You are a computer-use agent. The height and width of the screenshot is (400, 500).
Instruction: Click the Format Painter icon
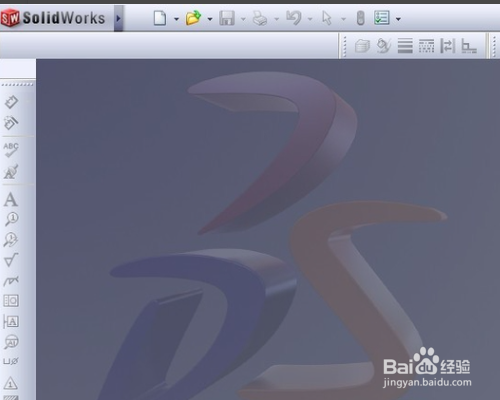[11, 171]
